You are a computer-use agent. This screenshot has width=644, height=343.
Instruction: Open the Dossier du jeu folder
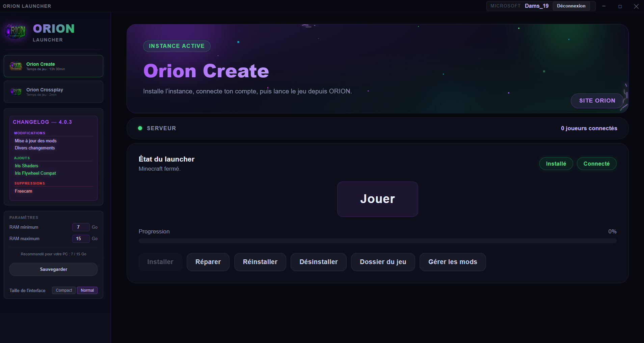pyautogui.click(x=383, y=262)
